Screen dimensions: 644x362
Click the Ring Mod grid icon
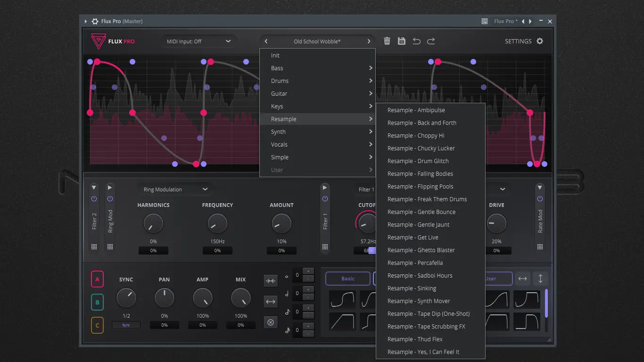coord(110,247)
